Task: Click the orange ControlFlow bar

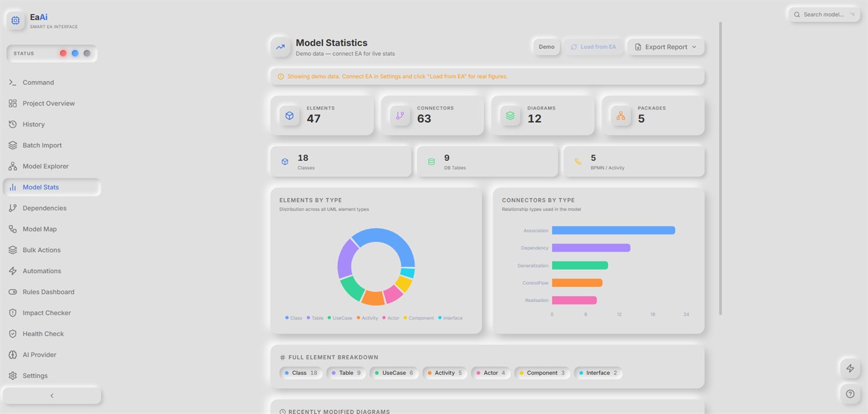Action: pyautogui.click(x=577, y=283)
